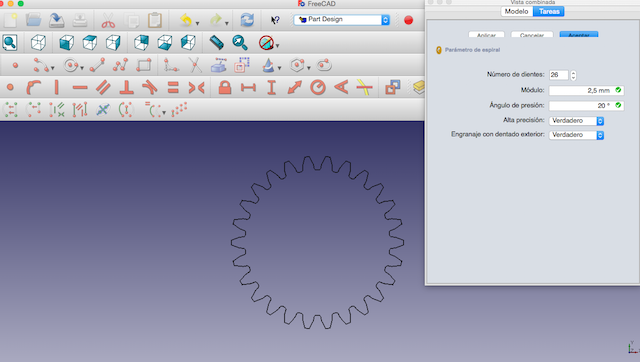Apply the symmetric constraint
Viewport: 640px width, 362px height.
point(196,87)
